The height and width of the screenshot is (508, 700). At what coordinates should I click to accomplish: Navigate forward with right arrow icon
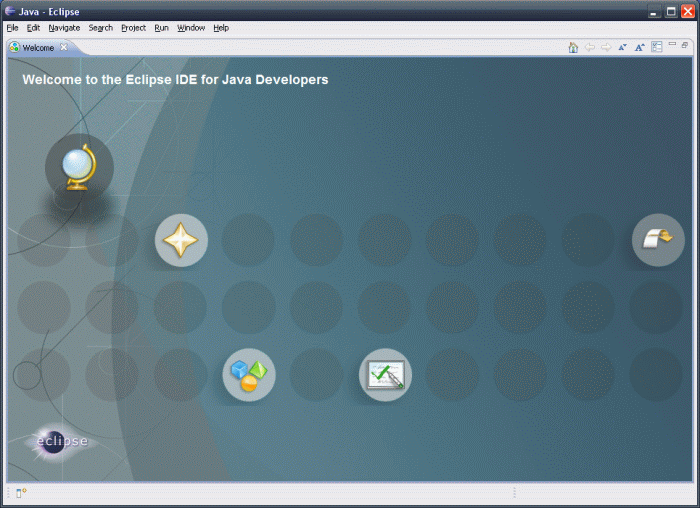(x=606, y=47)
